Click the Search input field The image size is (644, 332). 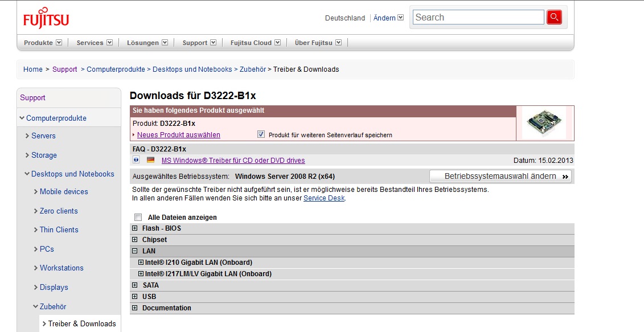(478, 17)
